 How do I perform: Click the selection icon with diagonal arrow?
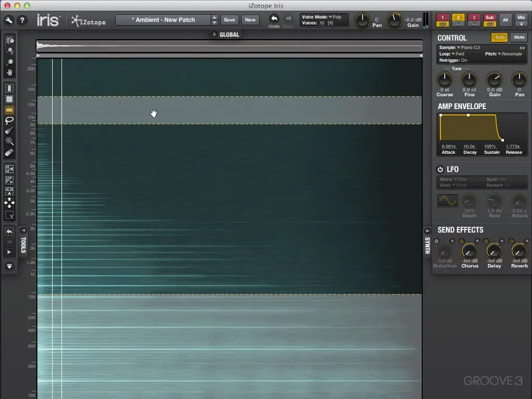9,180
